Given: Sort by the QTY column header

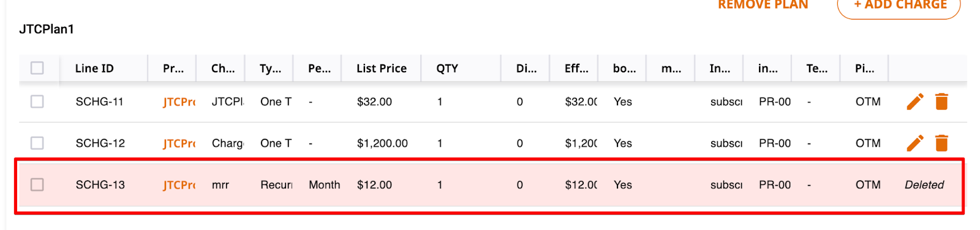Looking at the screenshot, I should [447, 68].
